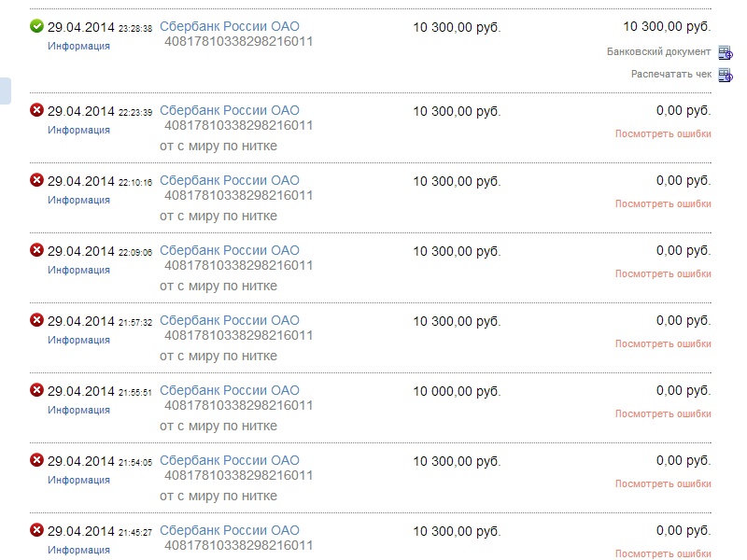Viewport: 747px width, 560px height.
Task: Select comment text in the 21:55:51 row
Action: (218, 427)
